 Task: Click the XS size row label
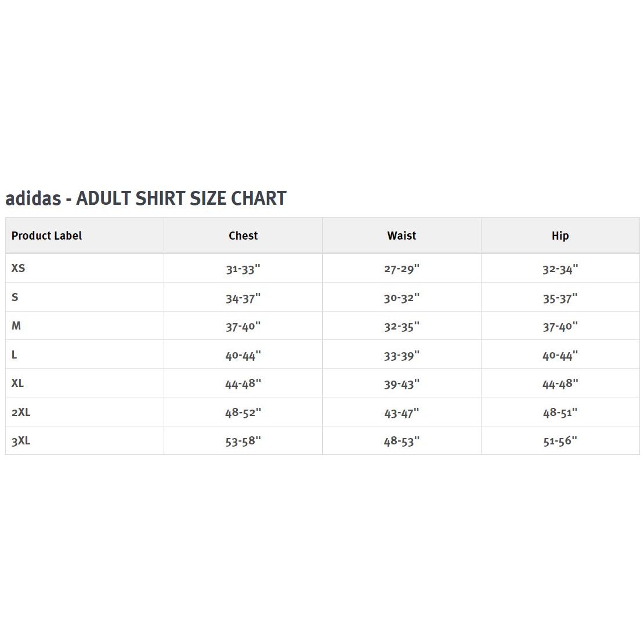point(19,268)
